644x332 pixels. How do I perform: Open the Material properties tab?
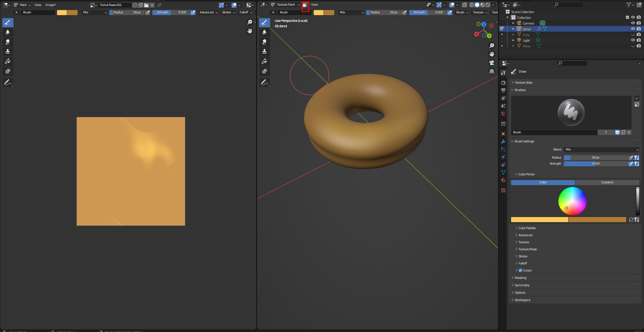click(503, 180)
